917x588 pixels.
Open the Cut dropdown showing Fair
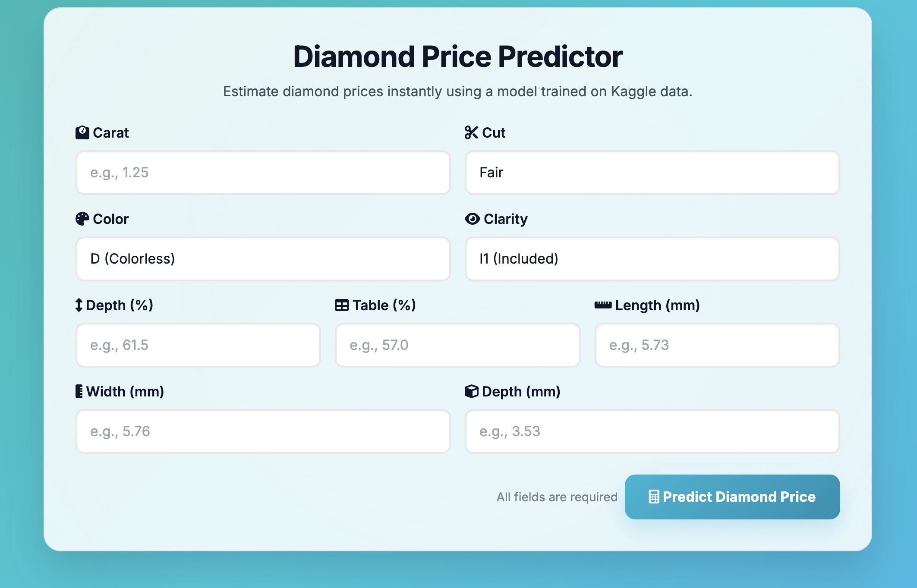652,173
